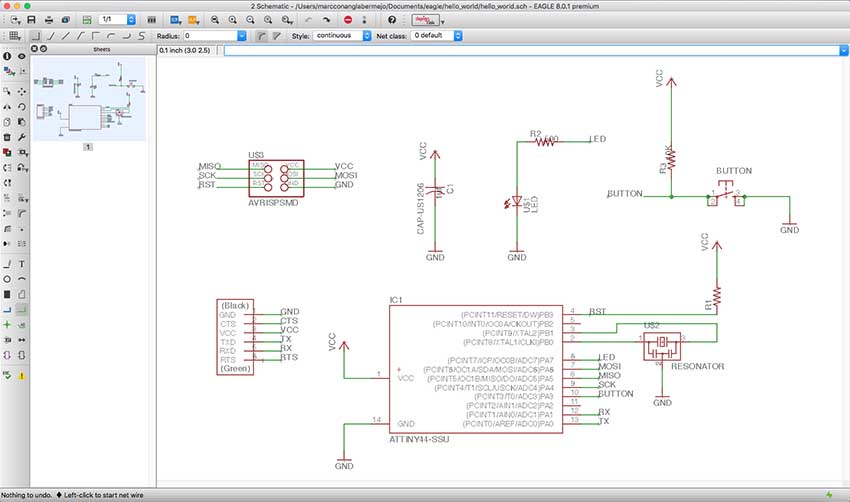Select the Show eye tool
Viewport: 850px width, 502px height.
[x=22, y=56]
